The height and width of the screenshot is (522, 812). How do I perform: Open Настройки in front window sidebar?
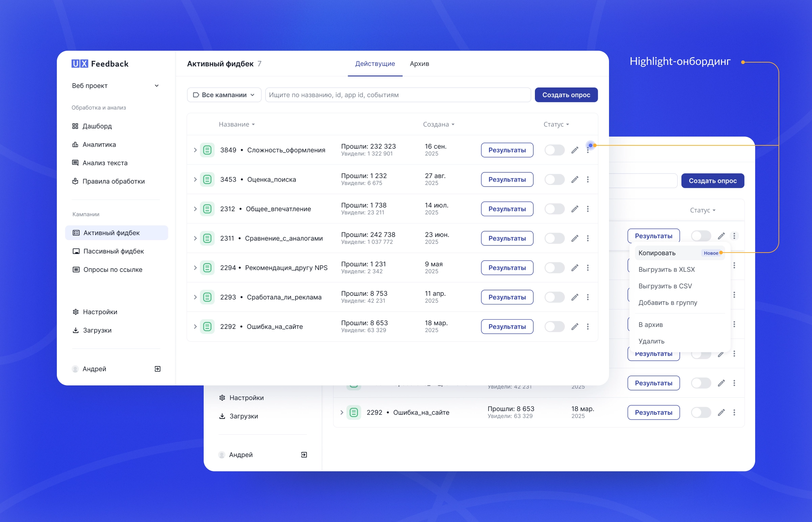tap(95, 312)
